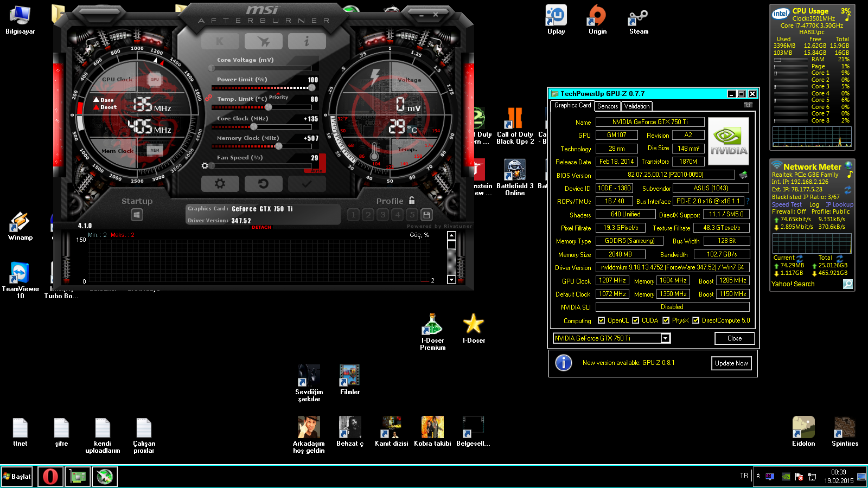Click the GPU-Z taskbar button
This screenshot has height=488, width=868.
point(78,477)
